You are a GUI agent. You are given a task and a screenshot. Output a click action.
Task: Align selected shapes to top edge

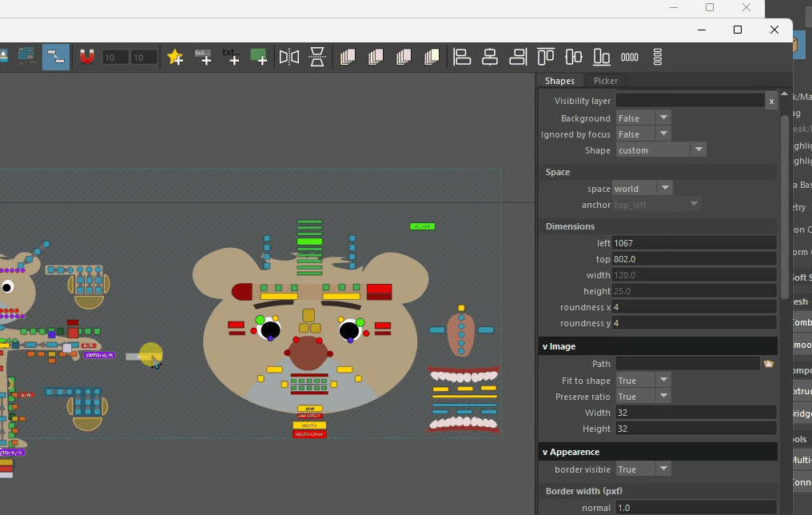pyautogui.click(x=546, y=57)
